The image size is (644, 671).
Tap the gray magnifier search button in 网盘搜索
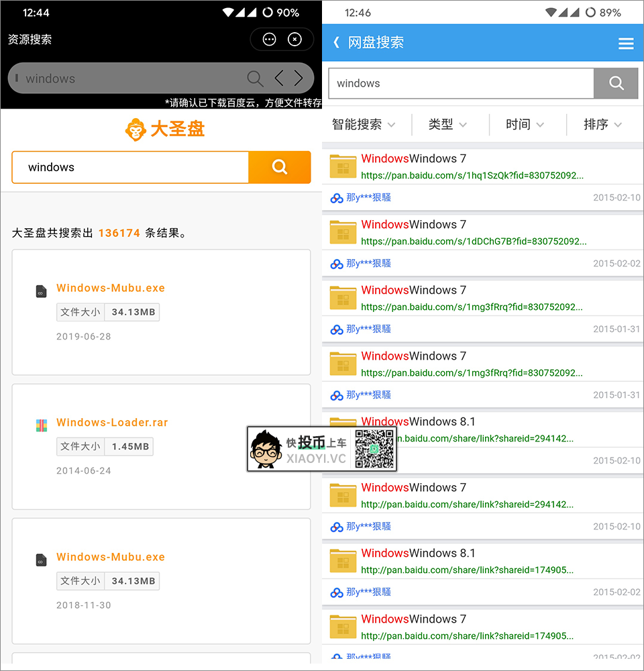(x=616, y=83)
